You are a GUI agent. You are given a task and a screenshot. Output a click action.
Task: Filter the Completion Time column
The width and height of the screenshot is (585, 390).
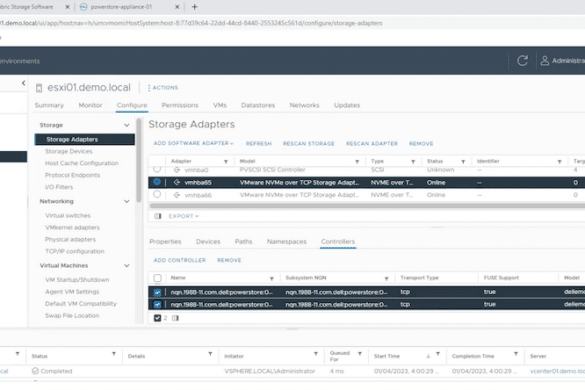(516, 353)
